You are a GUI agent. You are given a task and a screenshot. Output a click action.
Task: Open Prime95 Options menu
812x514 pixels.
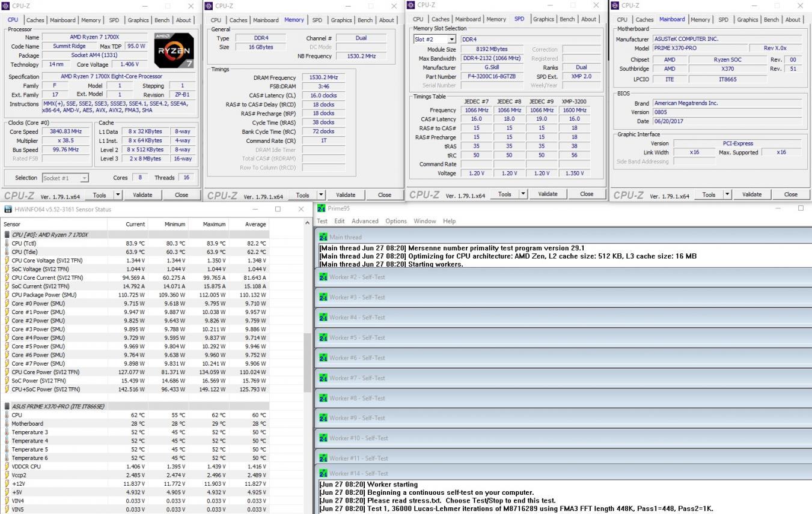coord(396,221)
